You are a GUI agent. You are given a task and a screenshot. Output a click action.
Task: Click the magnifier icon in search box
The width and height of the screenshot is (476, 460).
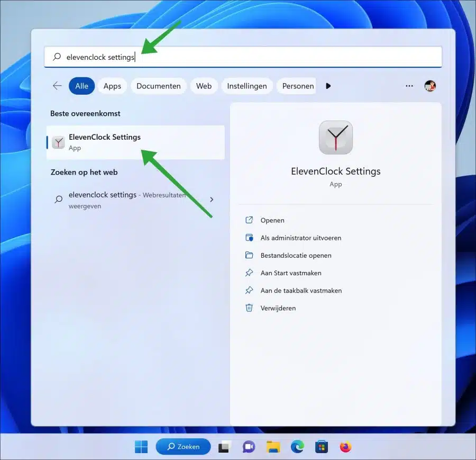[x=57, y=57]
